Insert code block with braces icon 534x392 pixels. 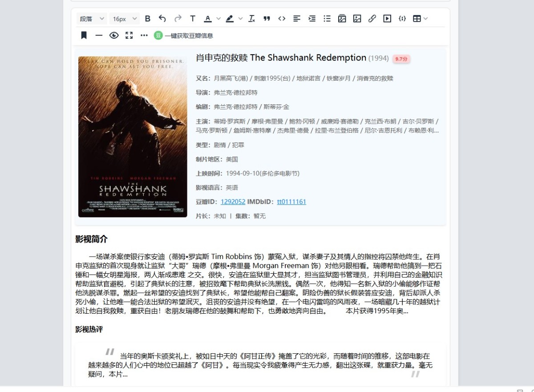pos(402,19)
